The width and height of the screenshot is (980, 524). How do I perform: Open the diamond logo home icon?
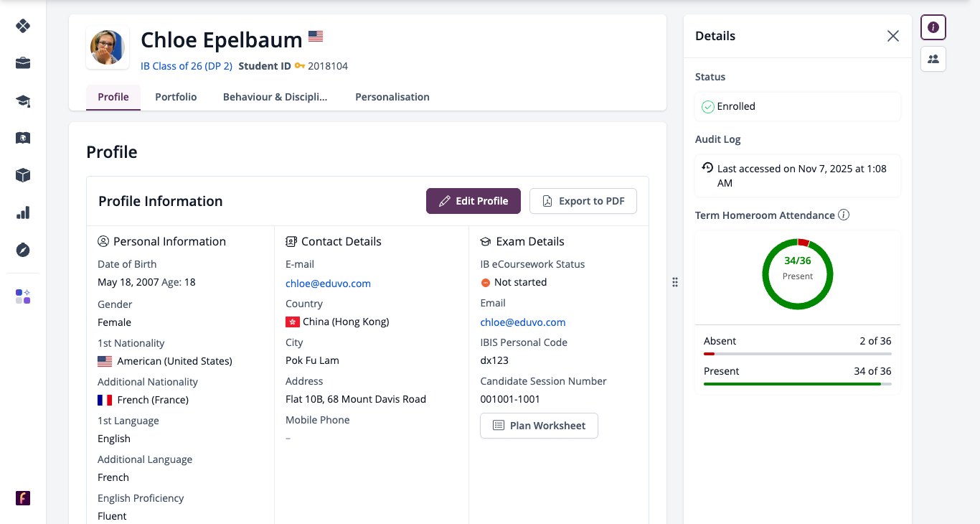tap(23, 26)
